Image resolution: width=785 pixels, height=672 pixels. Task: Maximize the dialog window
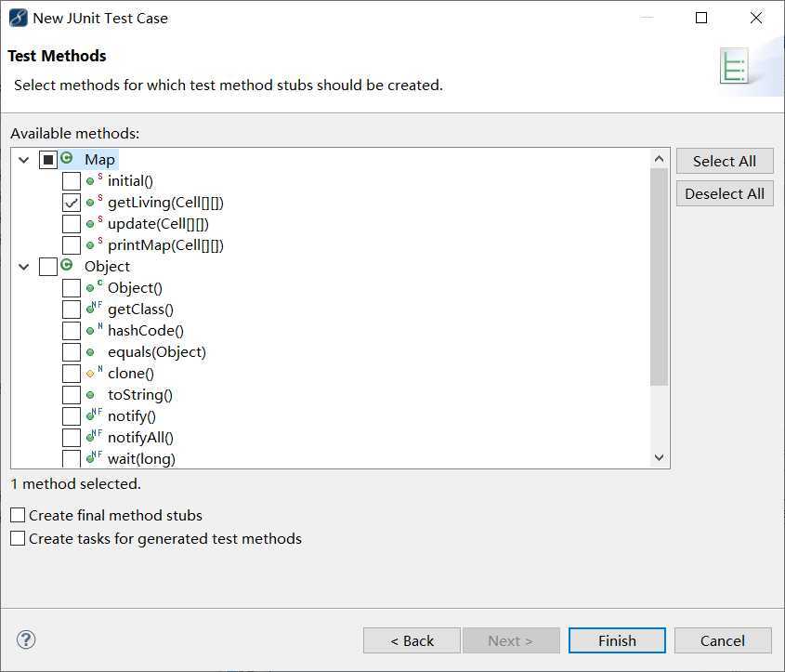[701, 18]
